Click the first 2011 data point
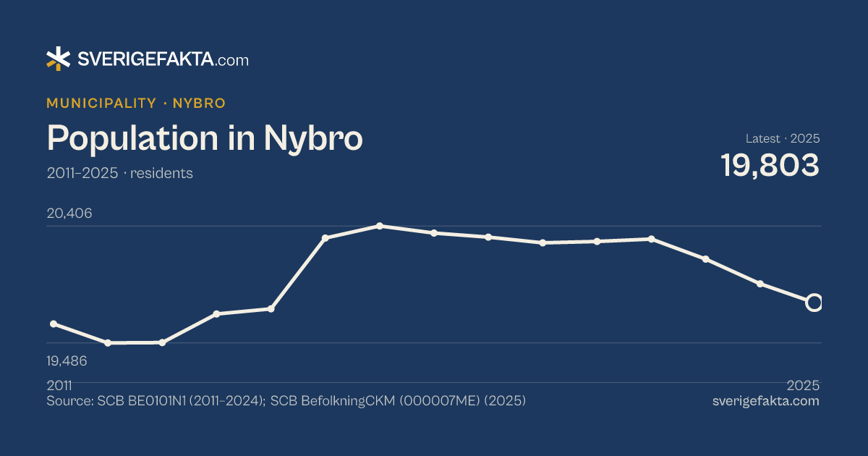Image resolution: width=868 pixels, height=456 pixels. (54, 324)
